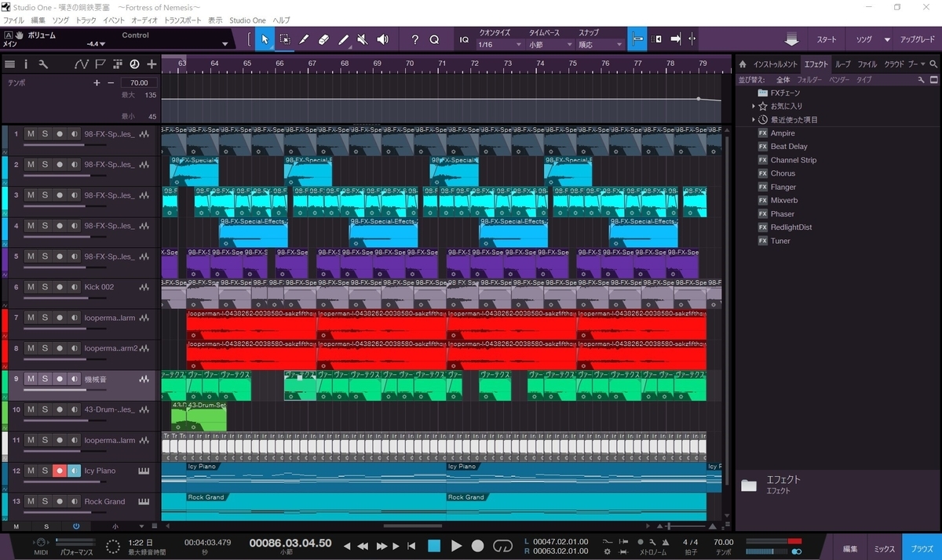Click the Rewind transport button

[x=363, y=545]
